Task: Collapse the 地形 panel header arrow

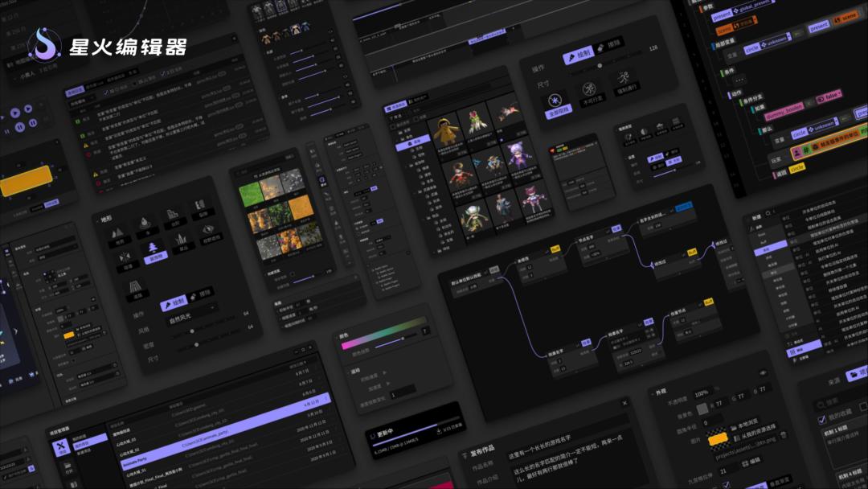Action: 97,220
